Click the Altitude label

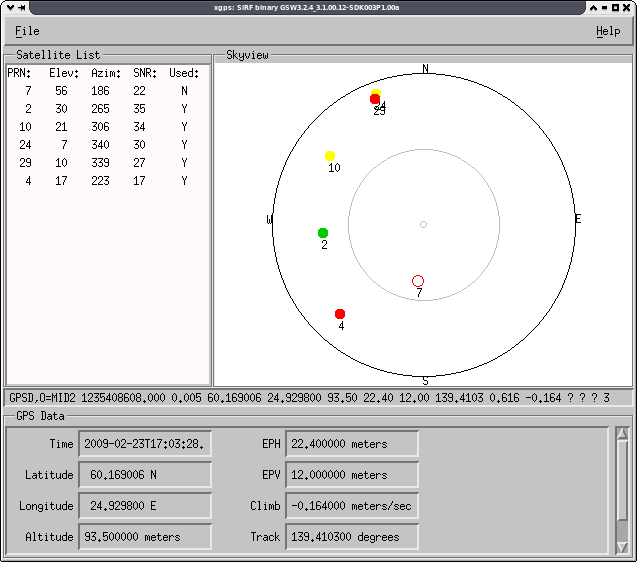(49, 537)
